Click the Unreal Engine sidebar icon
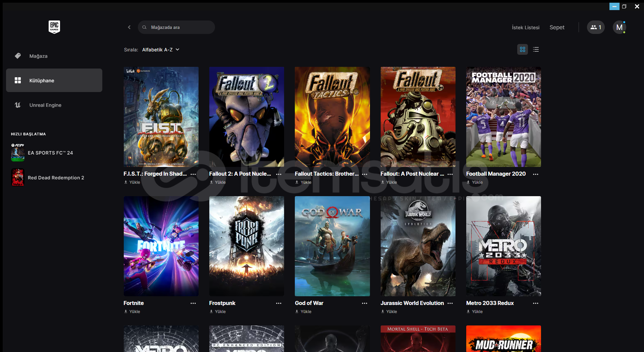Image resolution: width=644 pixels, height=352 pixels. point(18,105)
